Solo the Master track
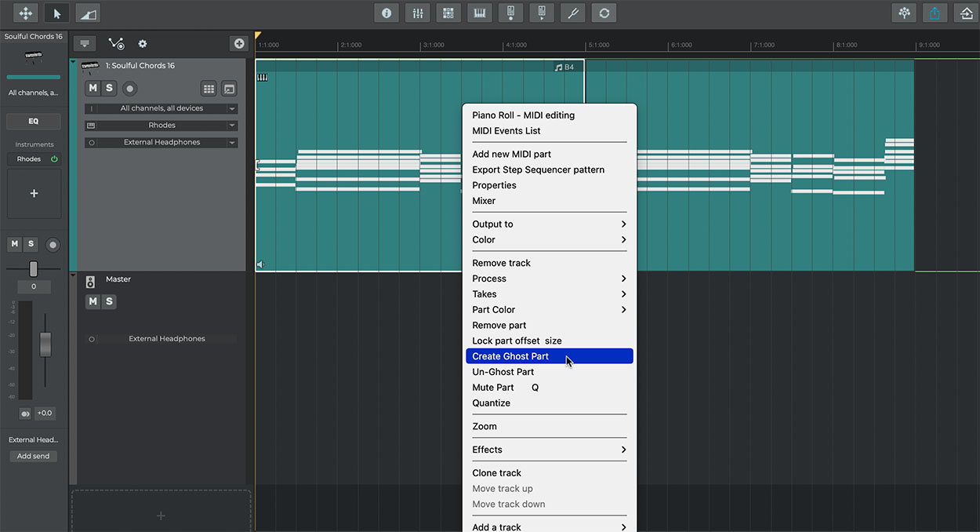 (109, 301)
